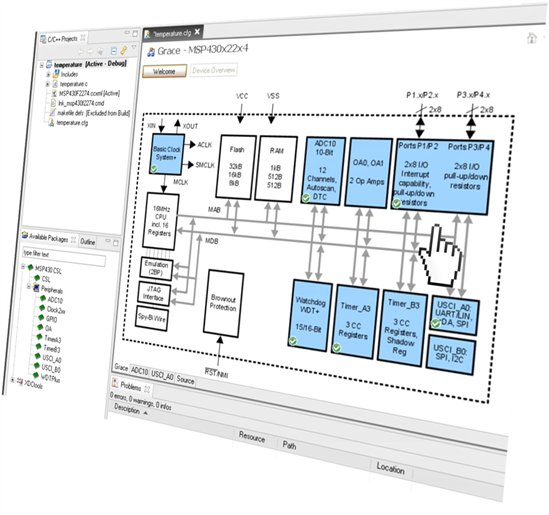Click the Grace icon in the editor title
The image size is (549, 515).
pyautogui.click(x=151, y=52)
